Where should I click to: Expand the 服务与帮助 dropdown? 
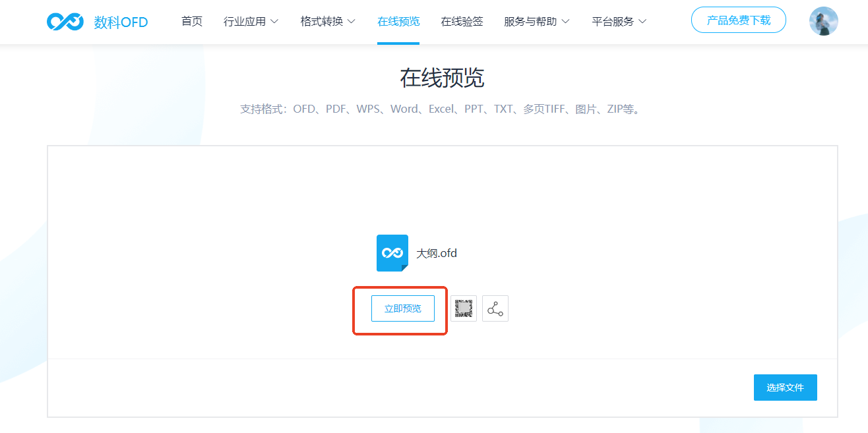[536, 20]
